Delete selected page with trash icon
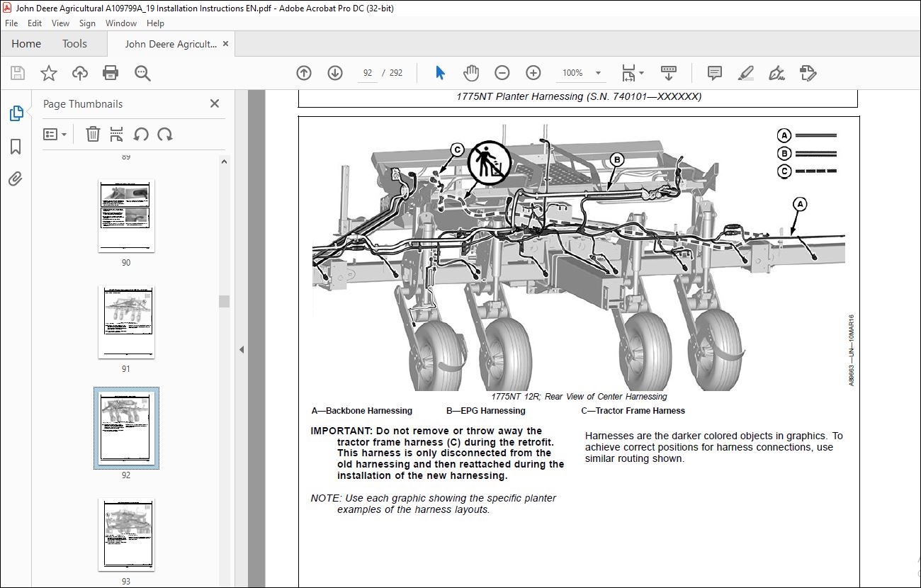921x588 pixels. [x=93, y=134]
